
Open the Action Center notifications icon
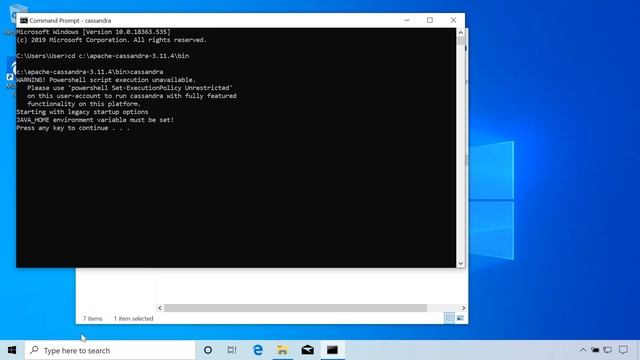[623, 350]
